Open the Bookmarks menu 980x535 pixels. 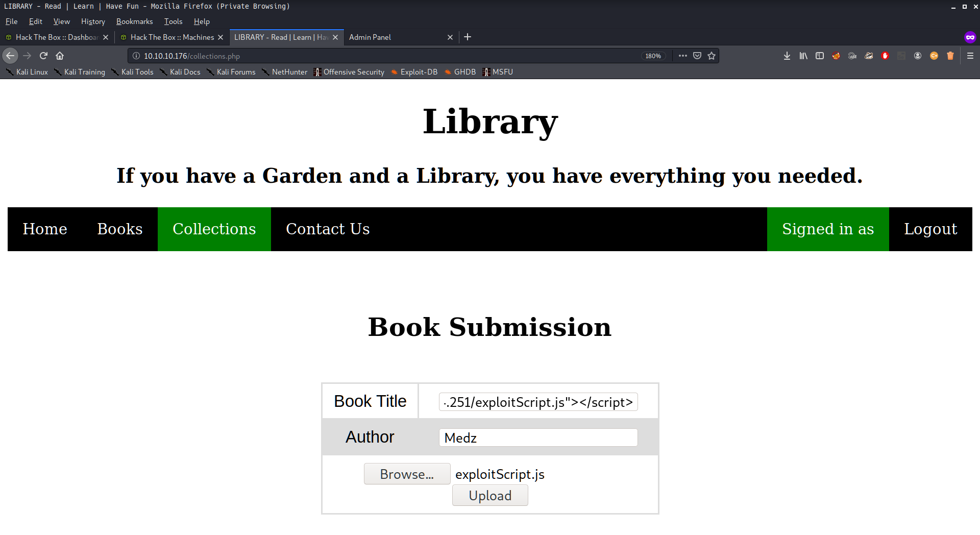click(x=134, y=21)
